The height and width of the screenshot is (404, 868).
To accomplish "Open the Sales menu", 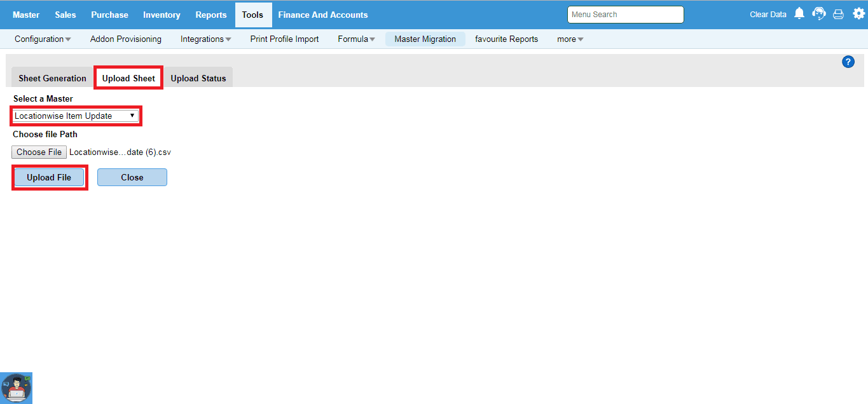I will coord(65,15).
